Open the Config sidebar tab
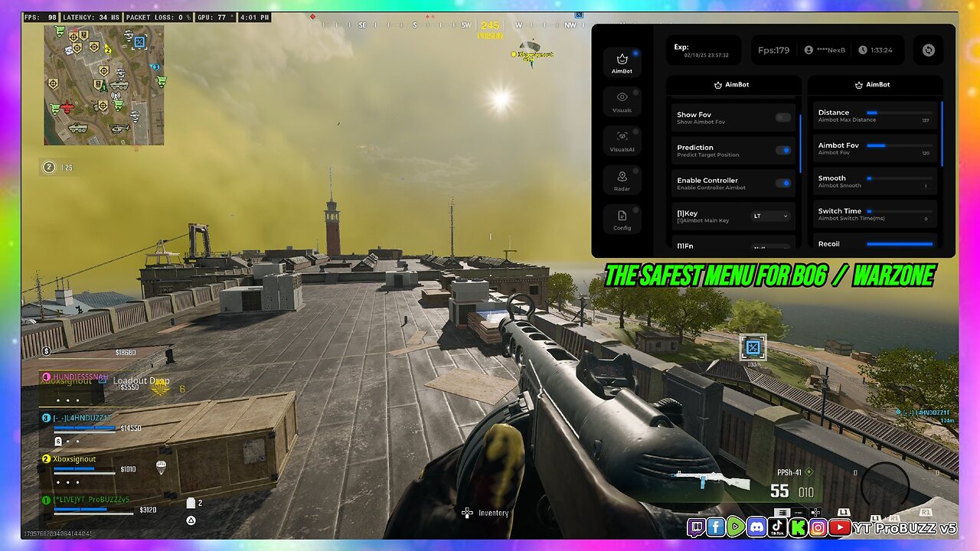The height and width of the screenshot is (551, 980). 622,219
